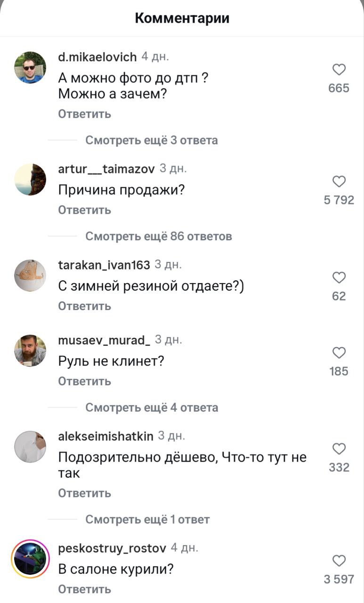Open musaev_murad_'s avatar photo

tap(30, 350)
